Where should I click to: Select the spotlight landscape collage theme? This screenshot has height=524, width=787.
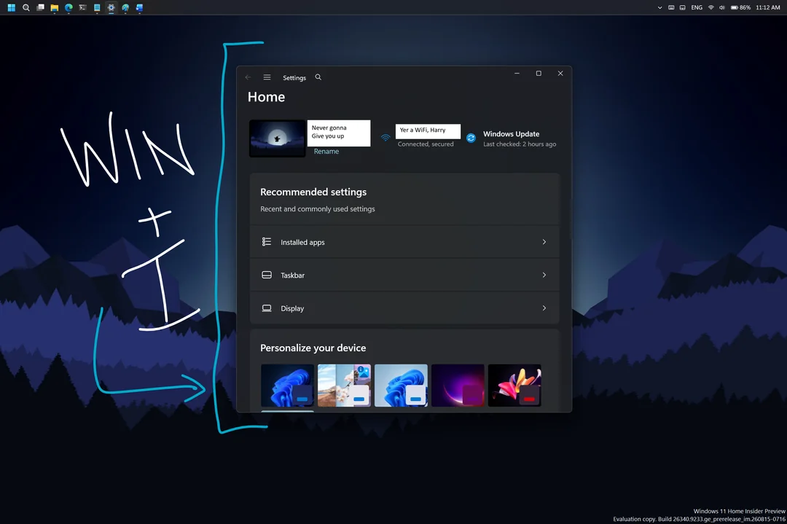point(344,385)
